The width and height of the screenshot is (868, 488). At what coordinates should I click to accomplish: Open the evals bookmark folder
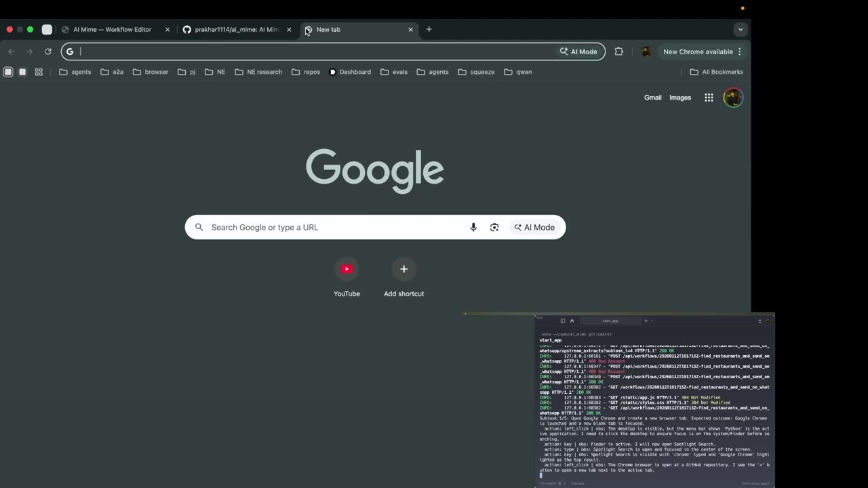394,72
